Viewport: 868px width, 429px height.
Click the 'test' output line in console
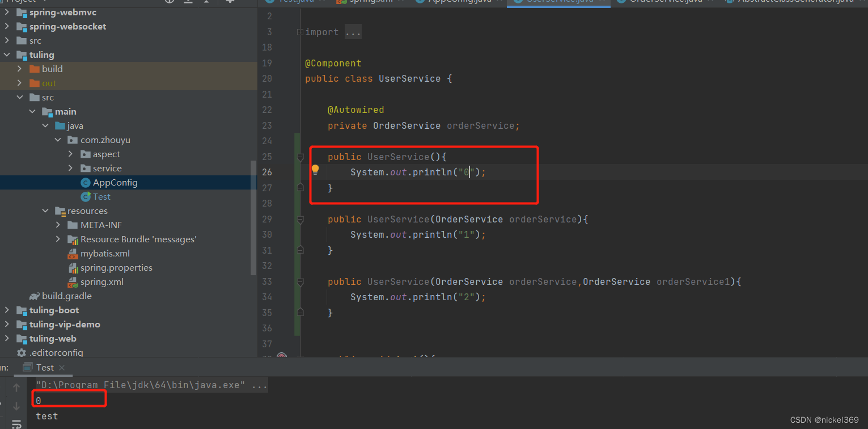point(47,416)
